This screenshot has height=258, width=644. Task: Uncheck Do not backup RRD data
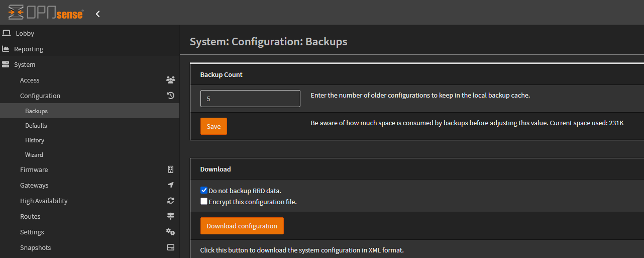204,191
